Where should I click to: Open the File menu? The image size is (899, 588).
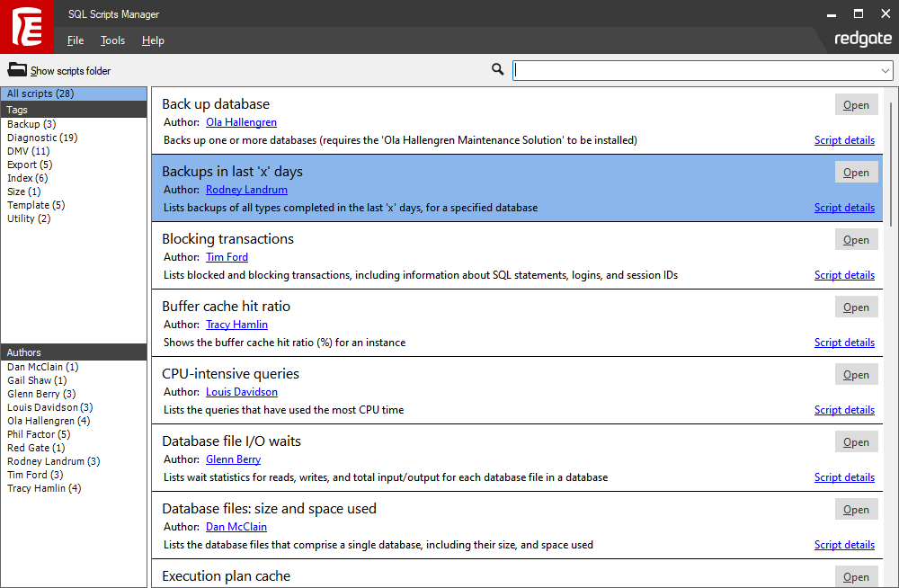(x=76, y=40)
